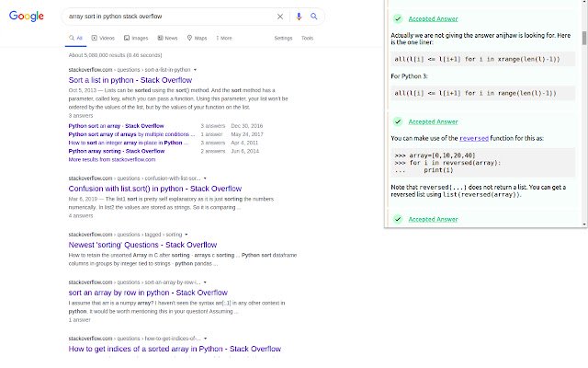Image resolution: width=588 pixels, height=368 pixels.
Task: Click the checkmark beside the reversed function answer
Action: point(398,121)
